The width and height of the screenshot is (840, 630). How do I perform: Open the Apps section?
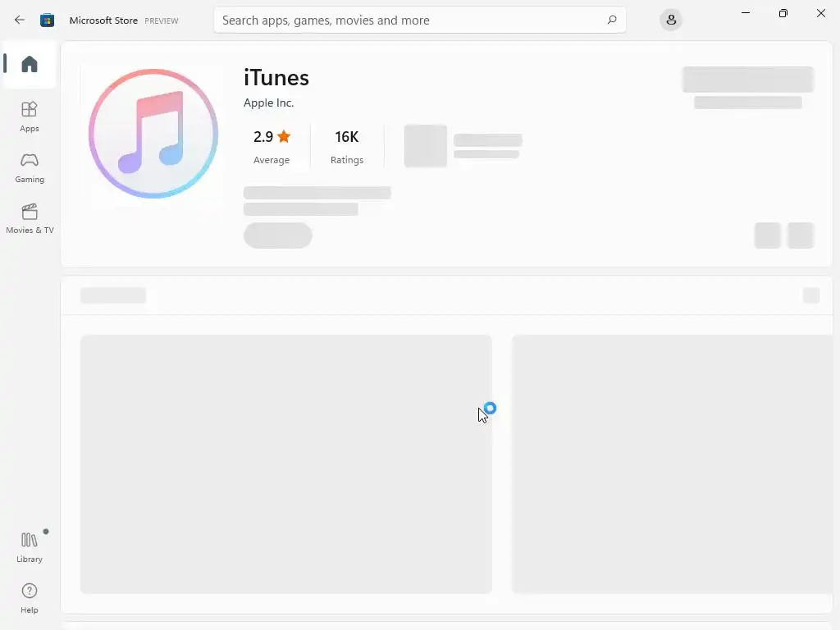click(x=30, y=116)
